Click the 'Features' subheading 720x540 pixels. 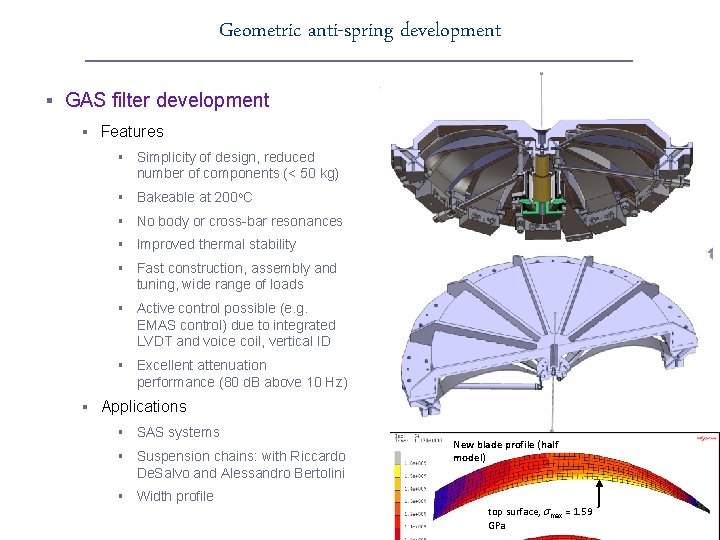click(x=132, y=132)
